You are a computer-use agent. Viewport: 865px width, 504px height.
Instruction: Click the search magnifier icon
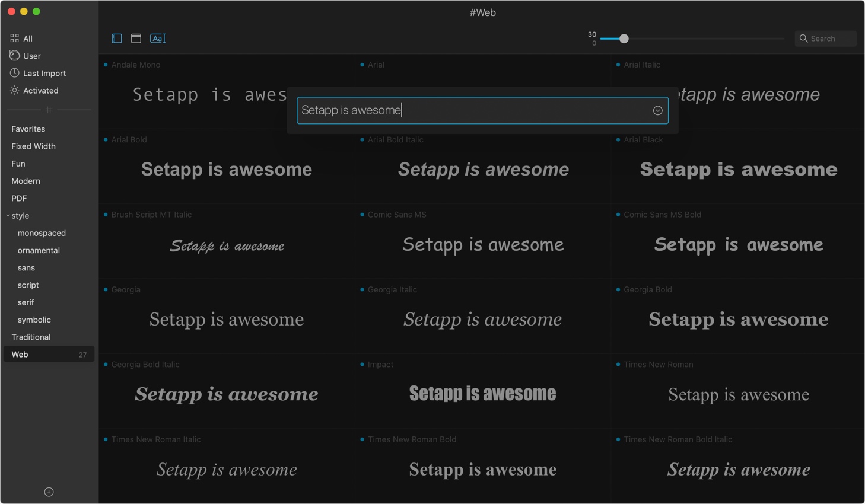tap(804, 39)
